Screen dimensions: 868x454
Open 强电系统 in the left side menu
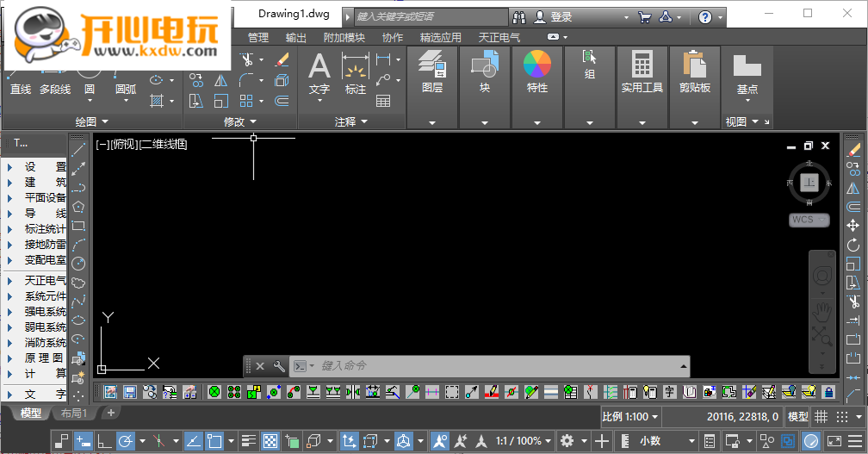point(45,312)
